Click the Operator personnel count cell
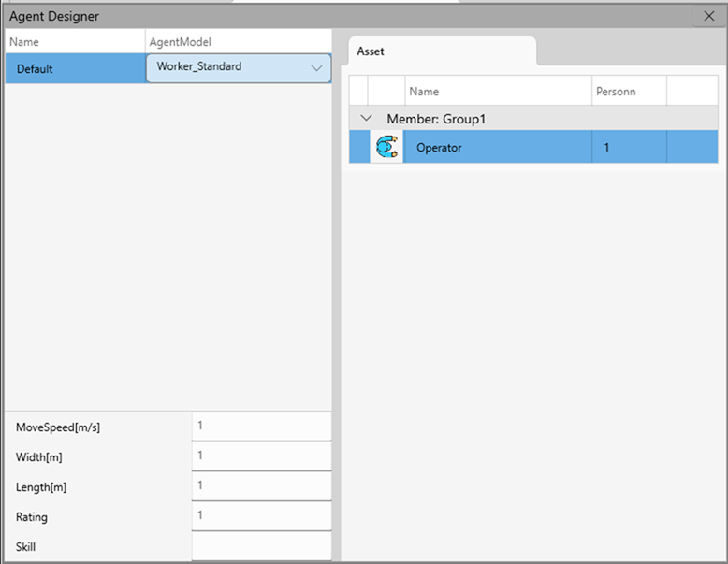728x564 pixels. point(628,148)
